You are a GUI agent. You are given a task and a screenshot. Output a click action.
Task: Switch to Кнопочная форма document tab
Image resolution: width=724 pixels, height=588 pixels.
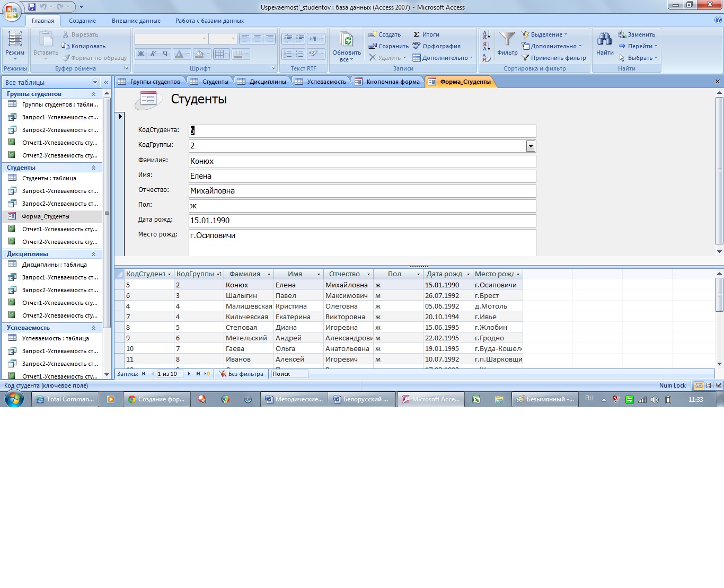click(387, 82)
